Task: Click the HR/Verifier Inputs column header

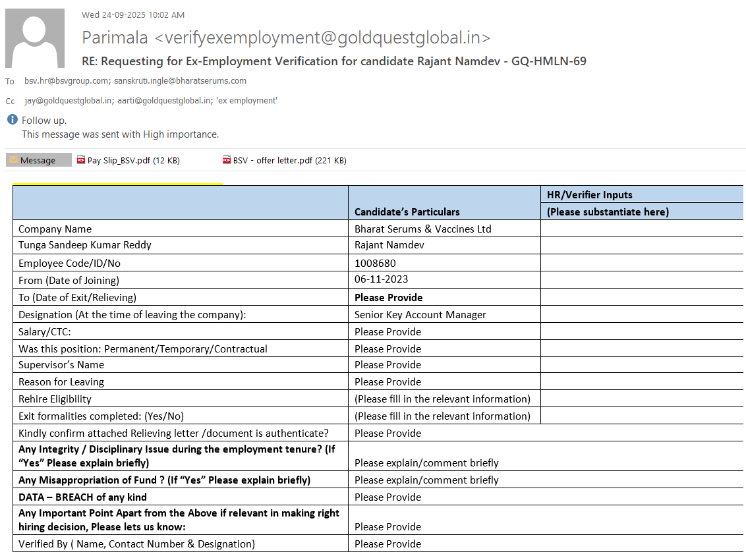Action: point(589,195)
